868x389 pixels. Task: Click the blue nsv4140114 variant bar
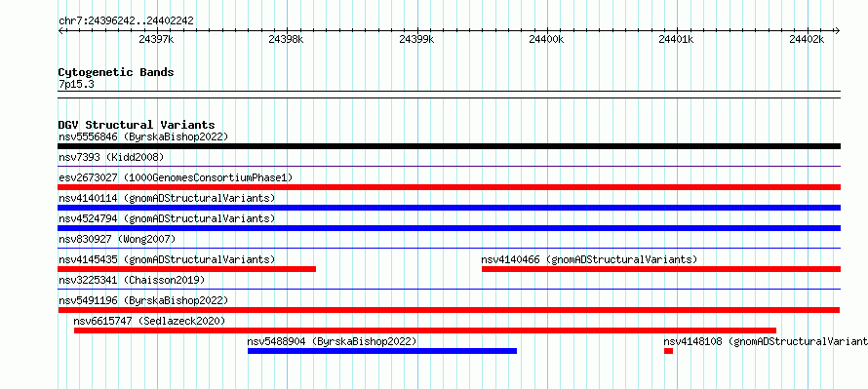449,208
